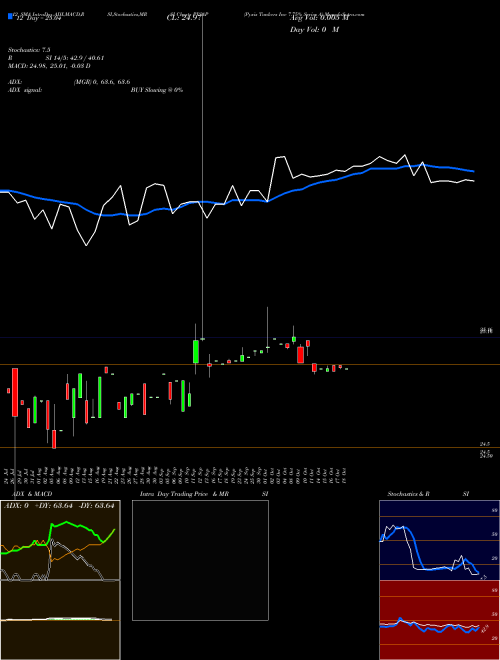
Task: Open the empty Intra Day Trading Price panel
Action: coord(200,560)
